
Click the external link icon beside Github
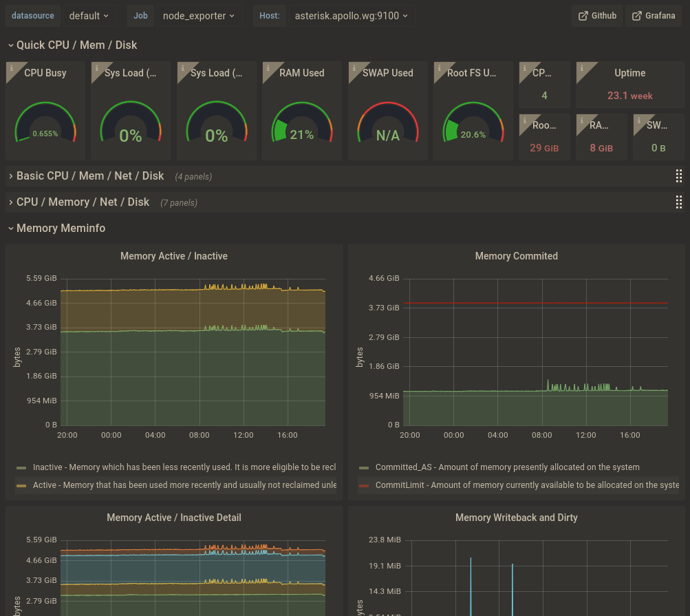[x=583, y=16]
